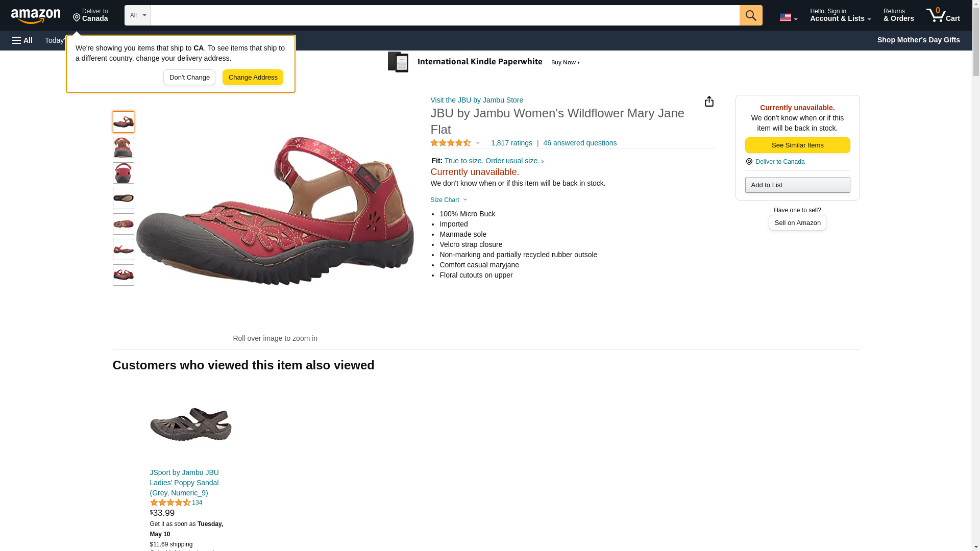Expand the Size Chart dropdown
The height and width of the screenshot is (551, 980).
[x=449, y=200]
